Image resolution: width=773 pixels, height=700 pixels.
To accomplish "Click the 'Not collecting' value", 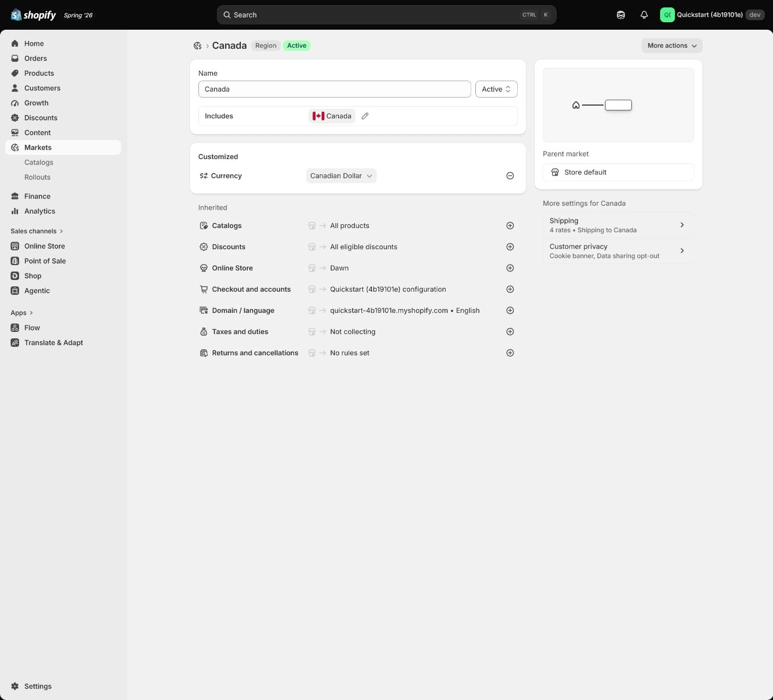I will [x=353, y=331].
